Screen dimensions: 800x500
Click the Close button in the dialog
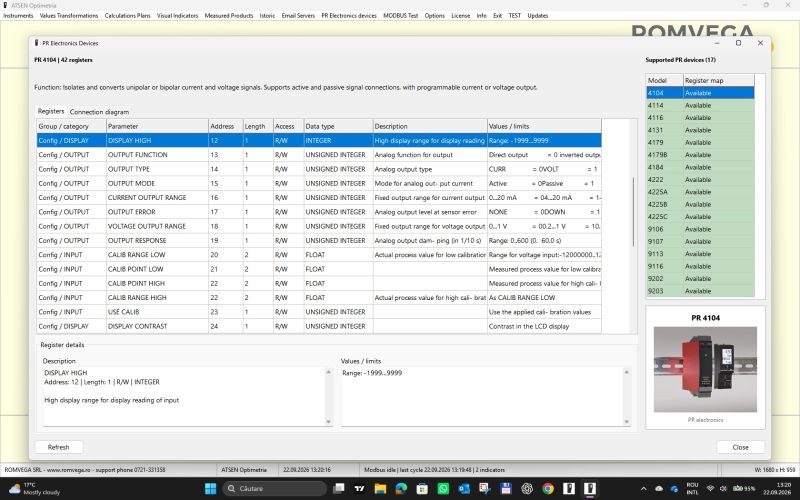pyautogui.click(x=740, y=447)
